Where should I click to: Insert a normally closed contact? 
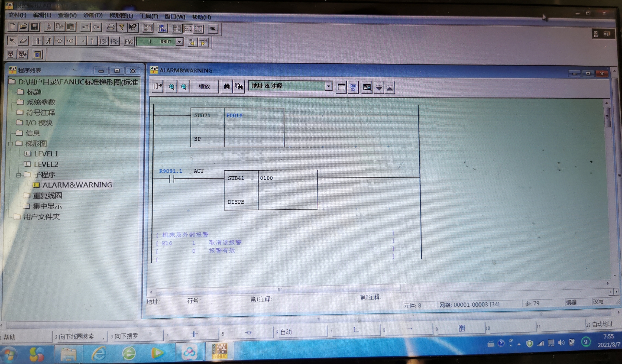click(x=49, y=41)
